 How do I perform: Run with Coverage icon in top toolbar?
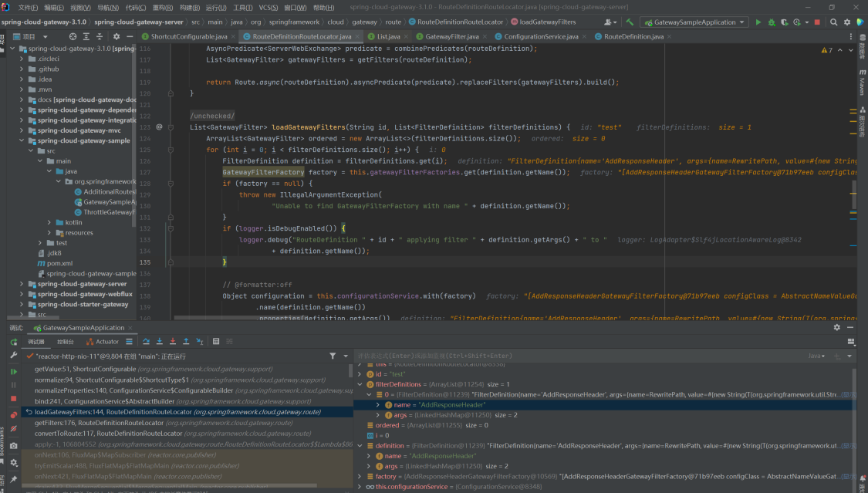pos(785,22)
